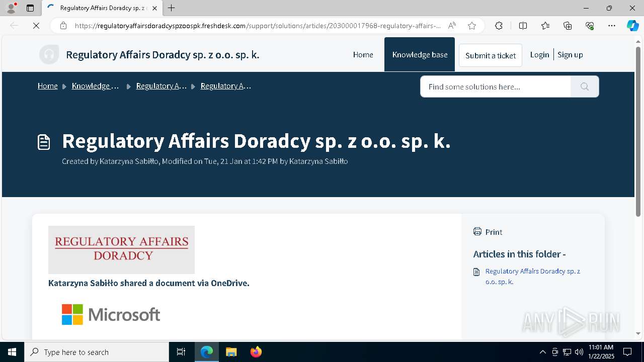View site information lock icon

(63, 26)
